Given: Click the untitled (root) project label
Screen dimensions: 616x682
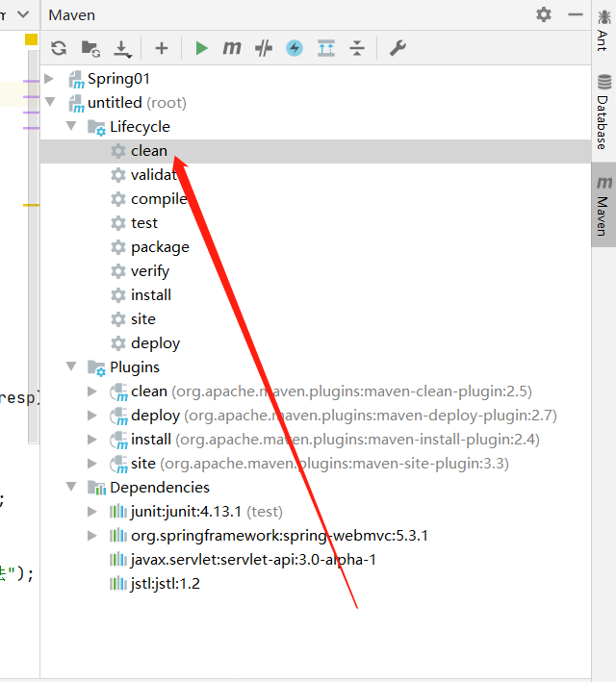Looking at the screenshot, I should pos(137,103).
